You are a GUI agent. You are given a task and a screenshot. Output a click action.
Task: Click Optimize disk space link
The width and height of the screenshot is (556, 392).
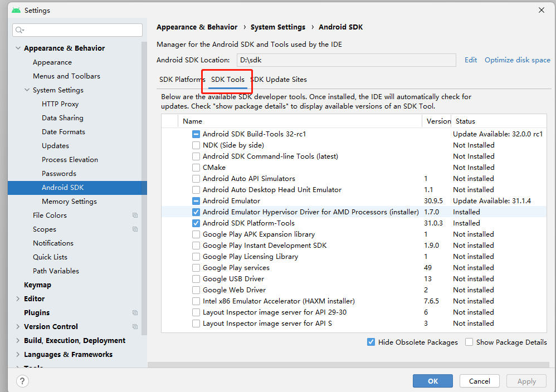click(518, 60)
